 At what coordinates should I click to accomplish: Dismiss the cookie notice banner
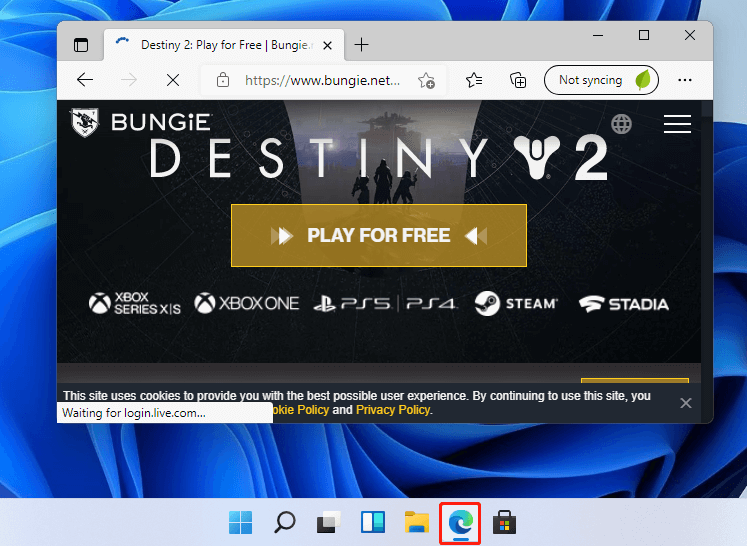[x=686, y=403]
